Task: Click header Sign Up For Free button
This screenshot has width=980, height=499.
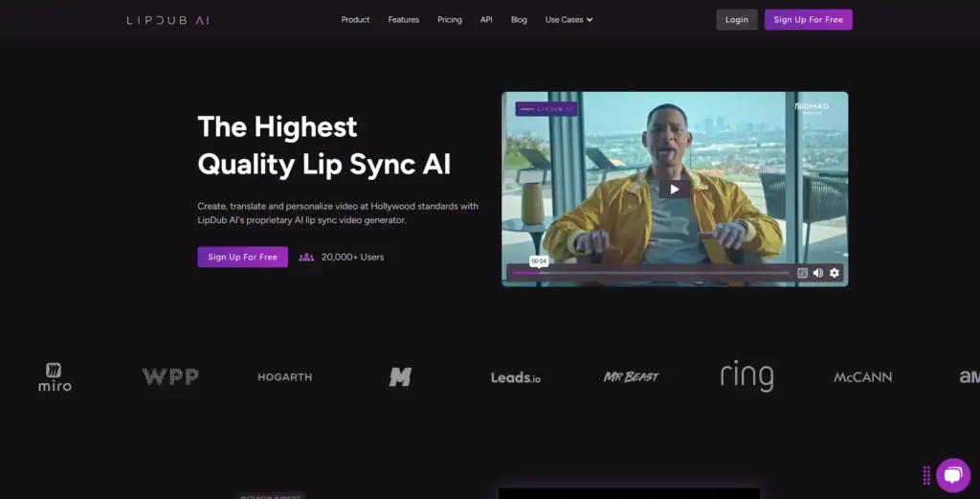Action: [808, 19]
